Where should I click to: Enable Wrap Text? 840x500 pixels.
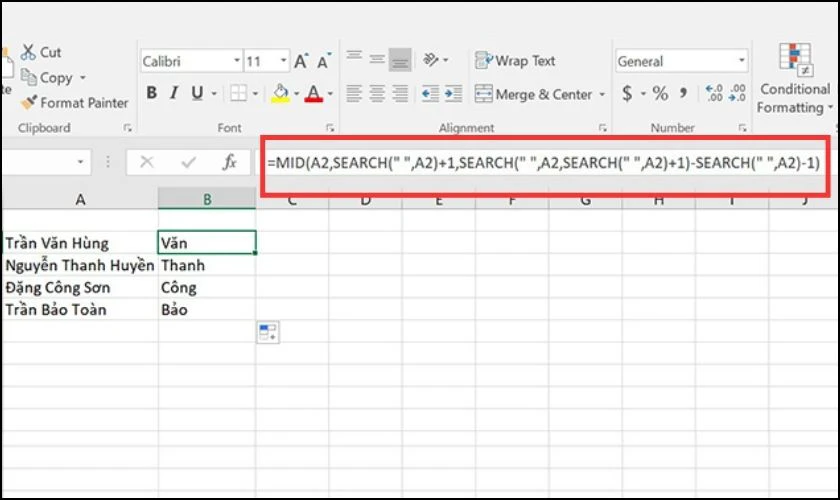click(x=515, y=61)
